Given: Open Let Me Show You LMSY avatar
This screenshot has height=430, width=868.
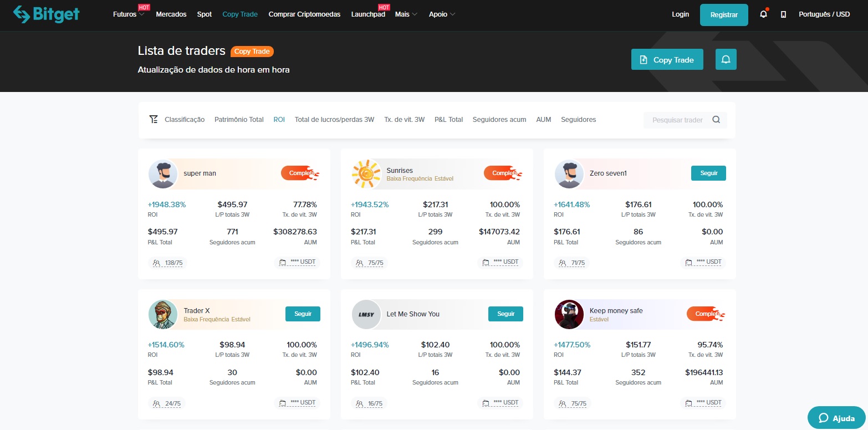Looking at the screenshot, I should coord(366,314).
